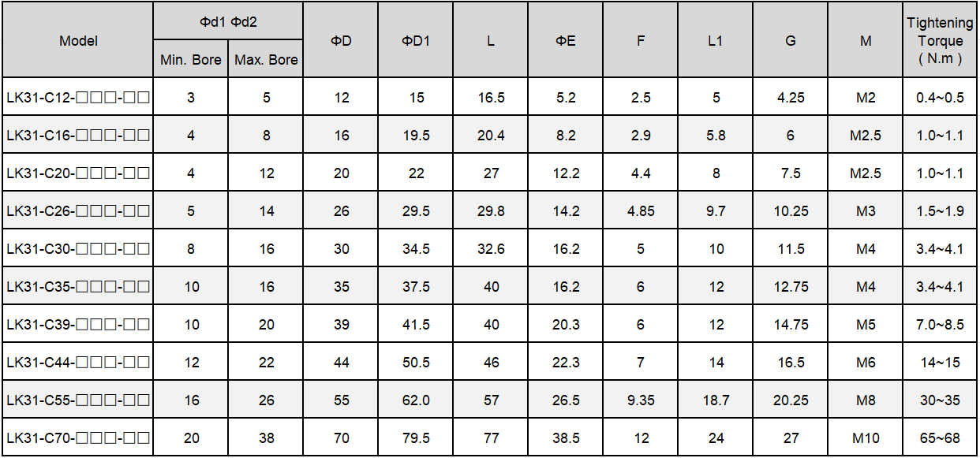Click the M10 screw size cell
Viewport: 980px width, 458px height.
click(866, 438)
